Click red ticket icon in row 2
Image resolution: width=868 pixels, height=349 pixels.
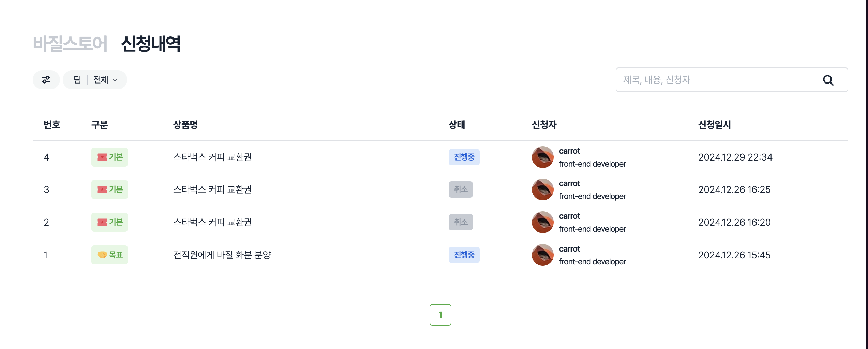tap(102, 222)
